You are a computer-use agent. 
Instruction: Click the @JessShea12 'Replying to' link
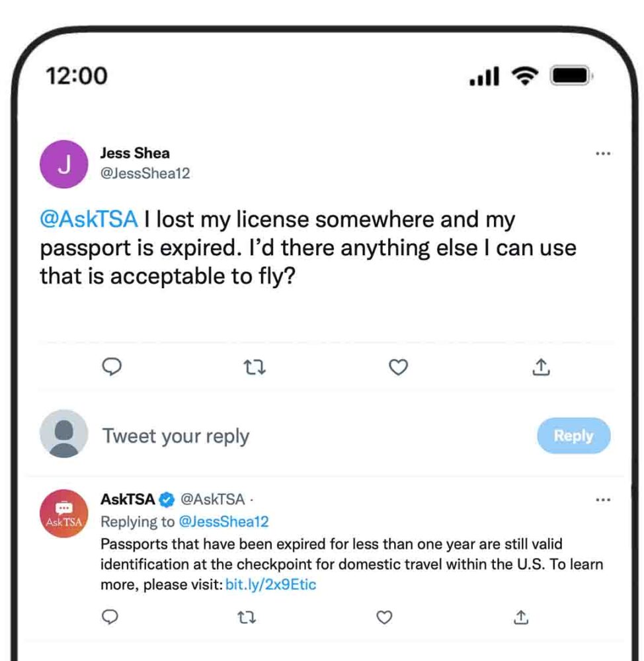point(223,522)
